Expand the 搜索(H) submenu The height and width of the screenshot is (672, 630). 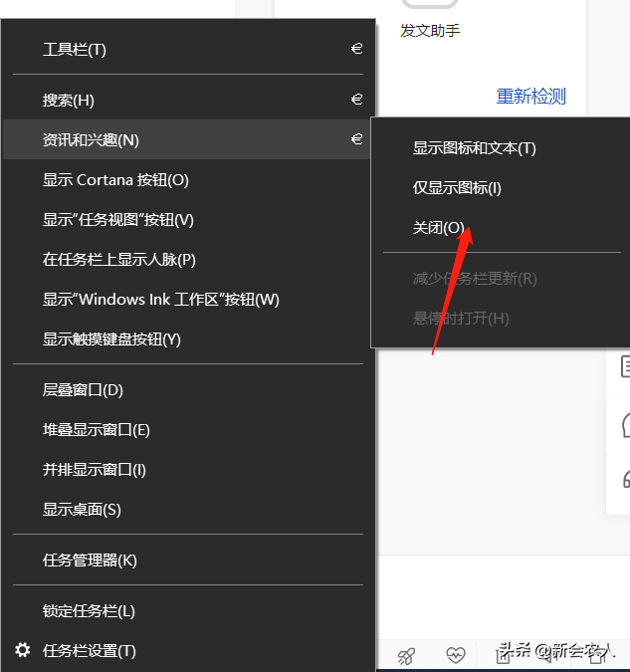[x=188, y=100]
